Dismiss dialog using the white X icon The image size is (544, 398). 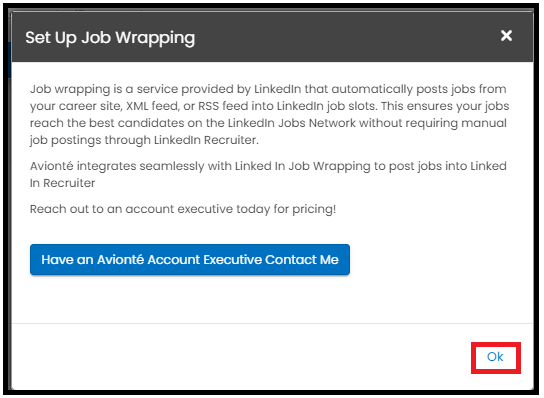click(x=506, y=35)
